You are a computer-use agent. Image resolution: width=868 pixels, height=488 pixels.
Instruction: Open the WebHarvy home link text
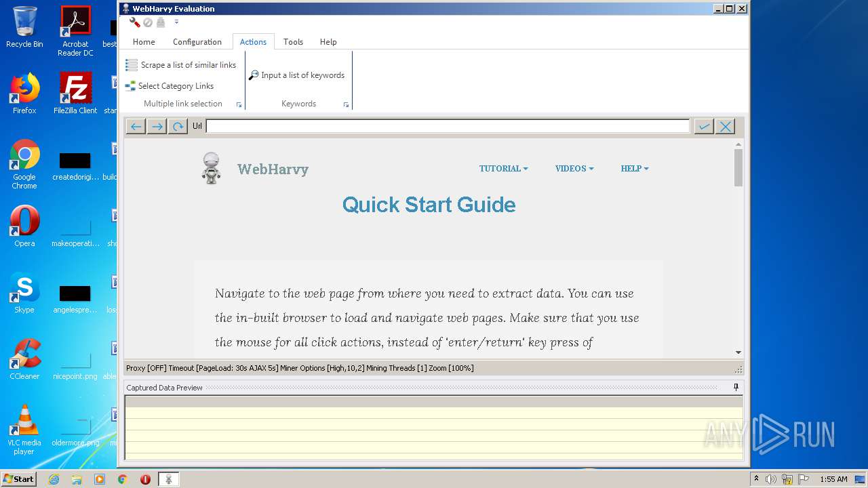click(x=273, y=169)
